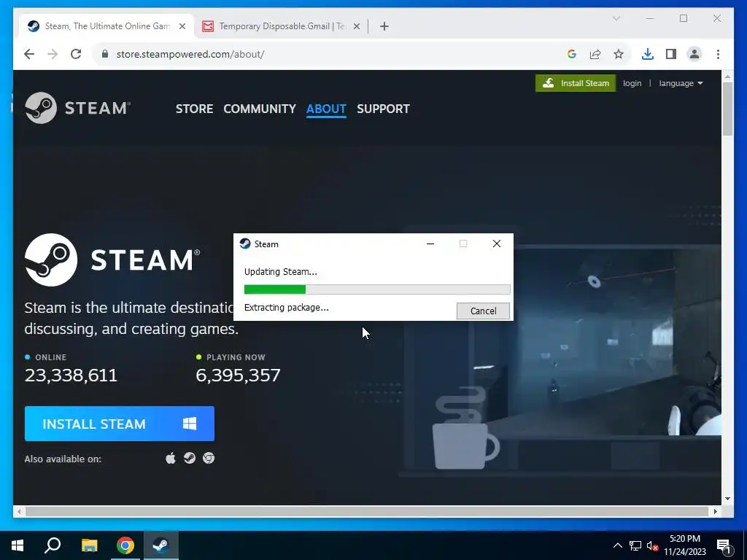Select the ABOUT menu item
This screenshot has width=747, height=560.
326,109
